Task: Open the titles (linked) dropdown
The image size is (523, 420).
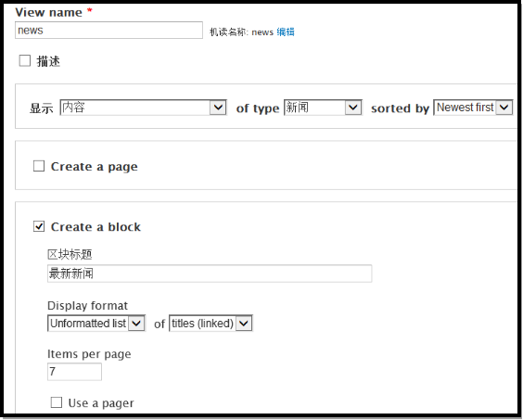Action: [x=210, y=324]
